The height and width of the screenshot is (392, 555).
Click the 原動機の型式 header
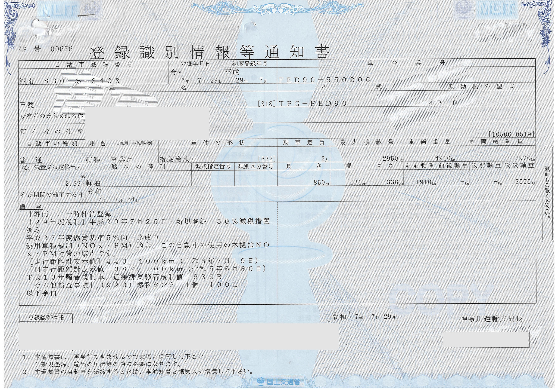[x=481, y=86]
